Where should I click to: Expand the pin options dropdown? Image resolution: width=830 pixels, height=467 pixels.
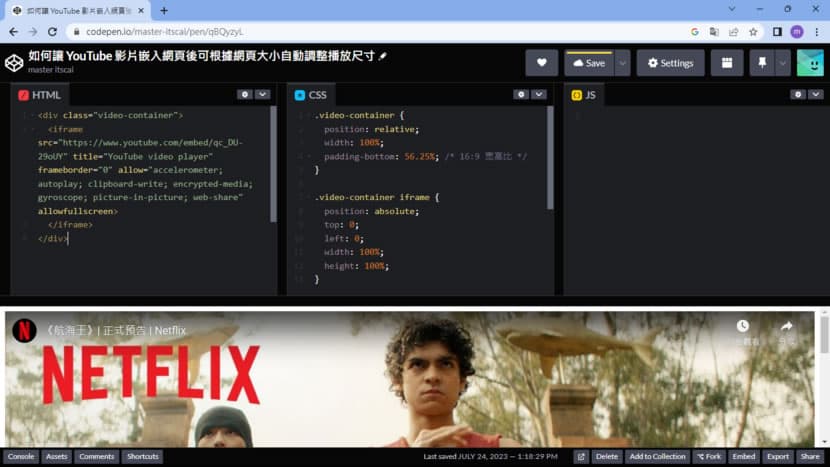click(x=782, y=63)
